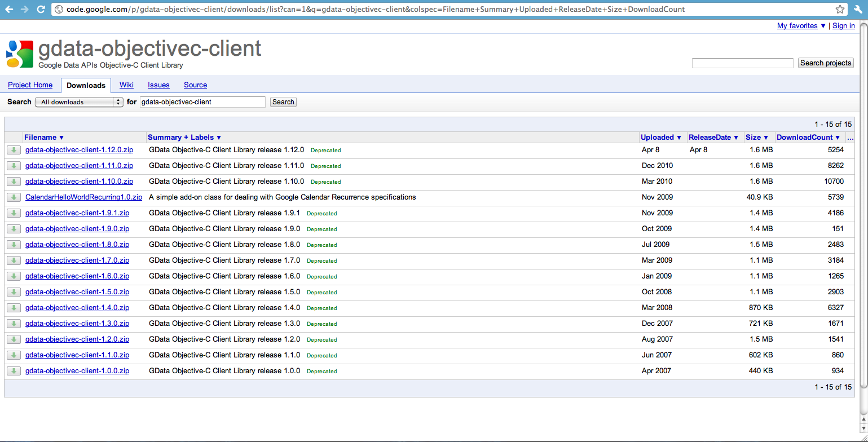Screen dimensions: 868x442
Task: Click the download count 10700
Action: coord(834,182)
